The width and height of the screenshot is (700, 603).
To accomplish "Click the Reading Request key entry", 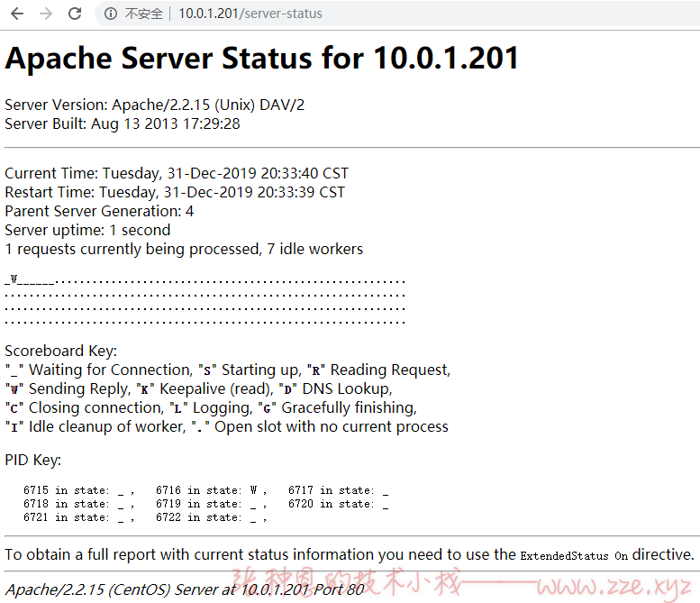I will coord(379,370).
